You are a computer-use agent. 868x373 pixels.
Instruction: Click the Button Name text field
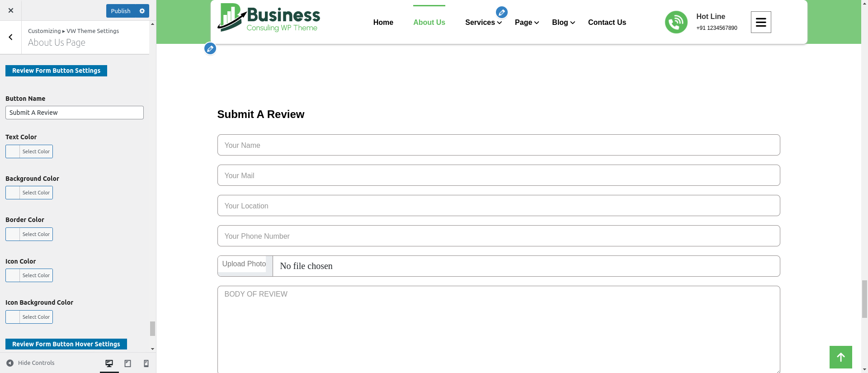pos(75,113)
